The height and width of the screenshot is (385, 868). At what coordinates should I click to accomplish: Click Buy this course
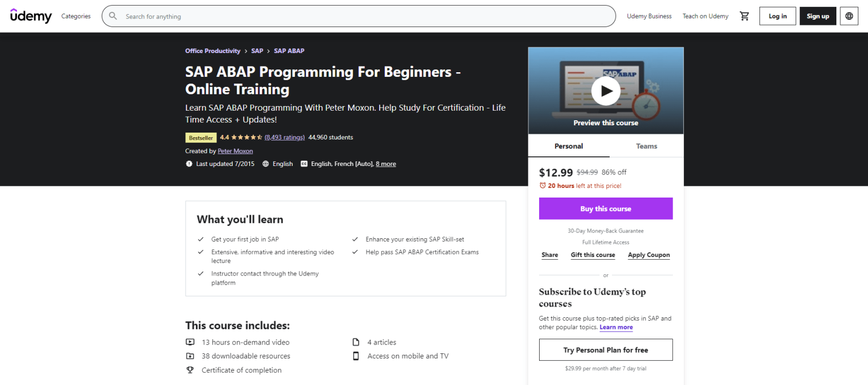point(605,208)
